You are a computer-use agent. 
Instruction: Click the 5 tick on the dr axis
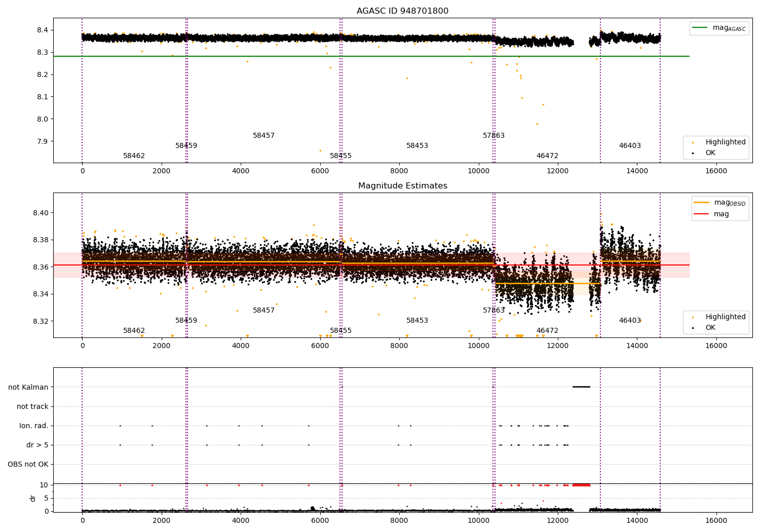pyautogui.click(x=47, y=498)
